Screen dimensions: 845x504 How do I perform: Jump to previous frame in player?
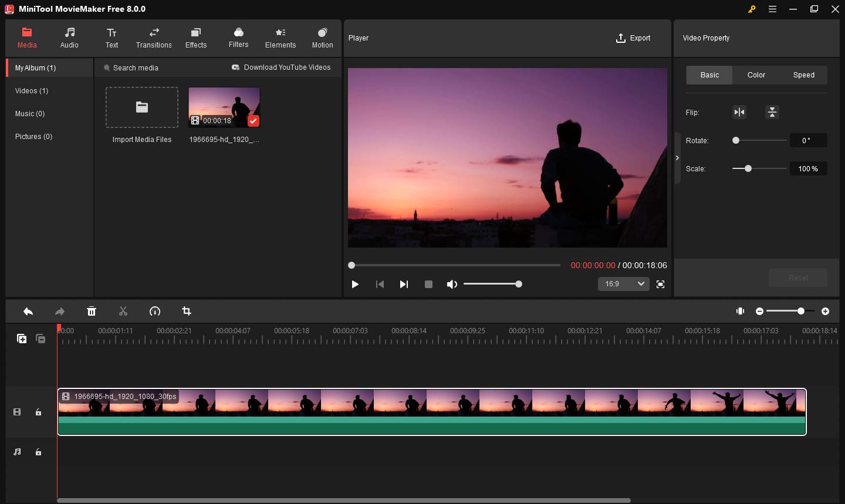380,284
